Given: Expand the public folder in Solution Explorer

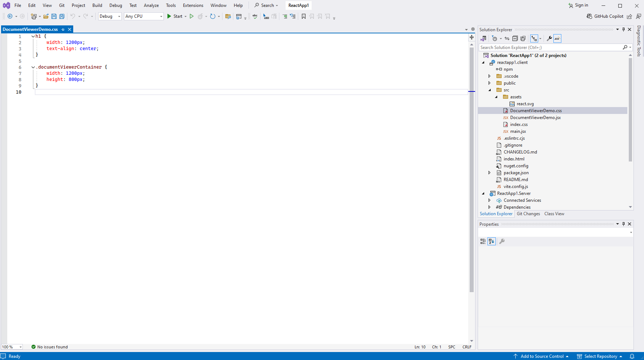Looking at the screenshot, I should 489,83.
